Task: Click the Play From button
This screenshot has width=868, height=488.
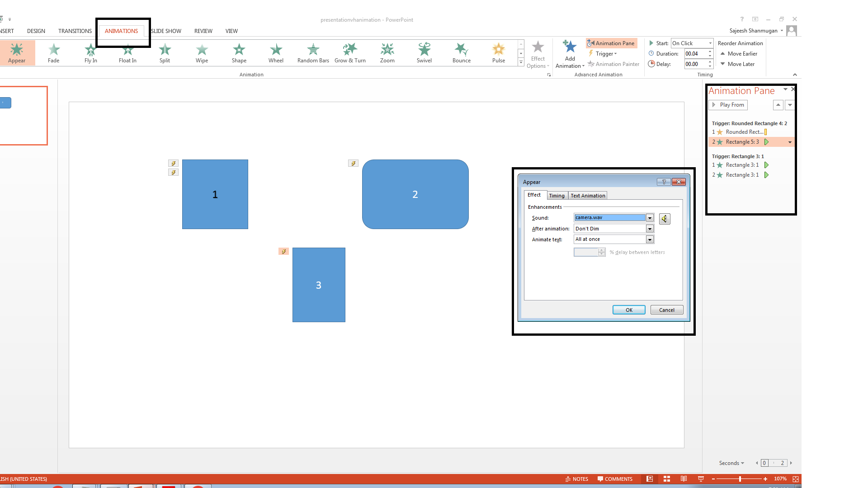Action: coord(728,105)
